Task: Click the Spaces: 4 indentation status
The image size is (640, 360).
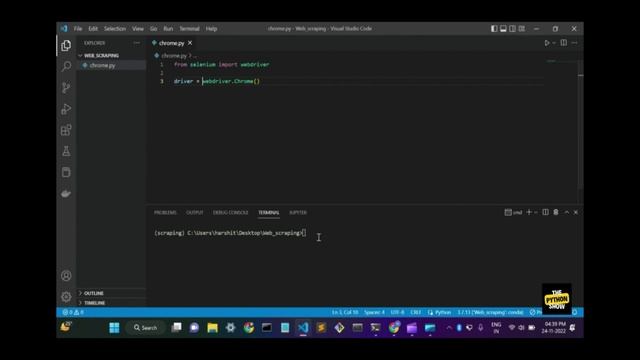Action: tap(374, 312)
